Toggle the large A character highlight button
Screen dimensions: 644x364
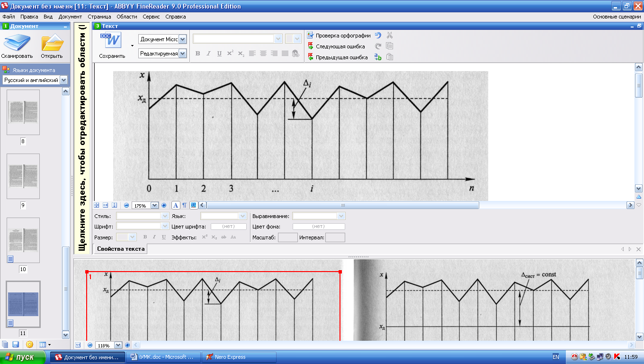tap(175, 205)
